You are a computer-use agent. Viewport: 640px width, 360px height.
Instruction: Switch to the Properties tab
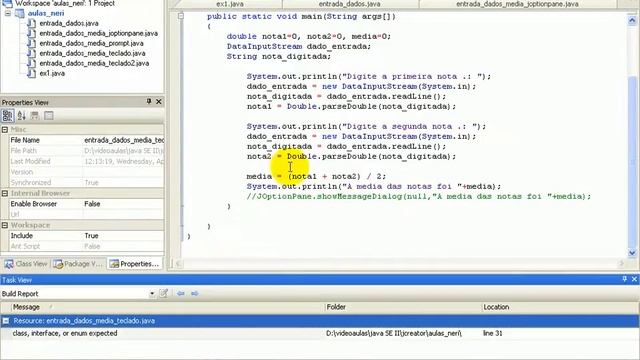(135, 264)
